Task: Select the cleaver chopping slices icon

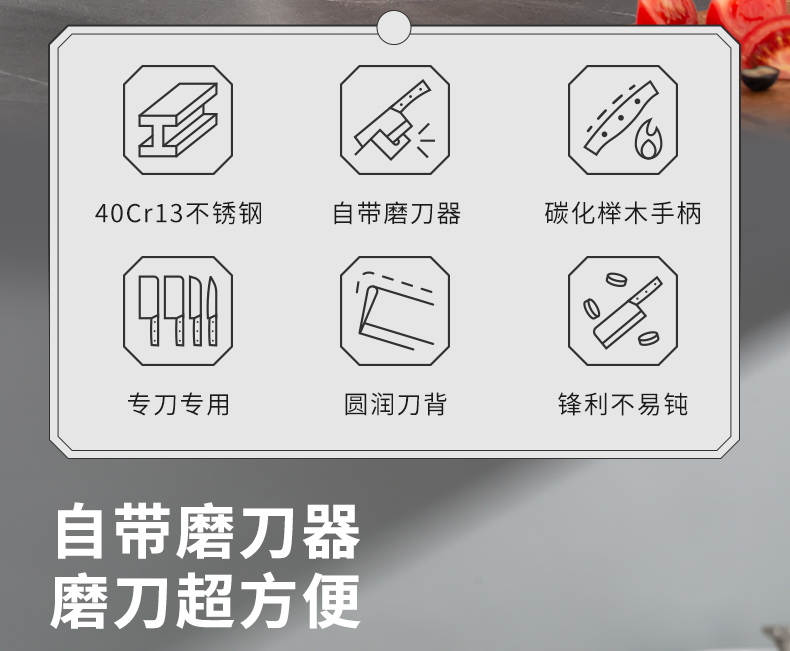Action: pos(623,311)
